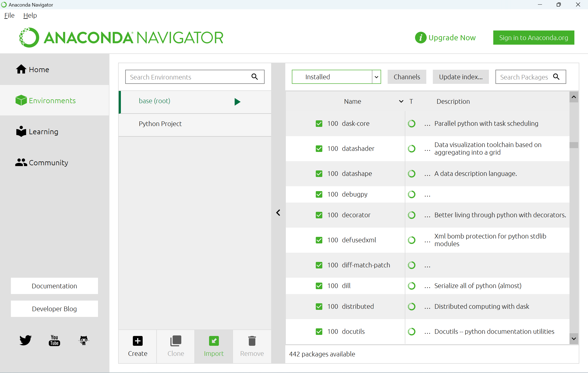Click the Create environment plus icon

(x=138, y=341)
